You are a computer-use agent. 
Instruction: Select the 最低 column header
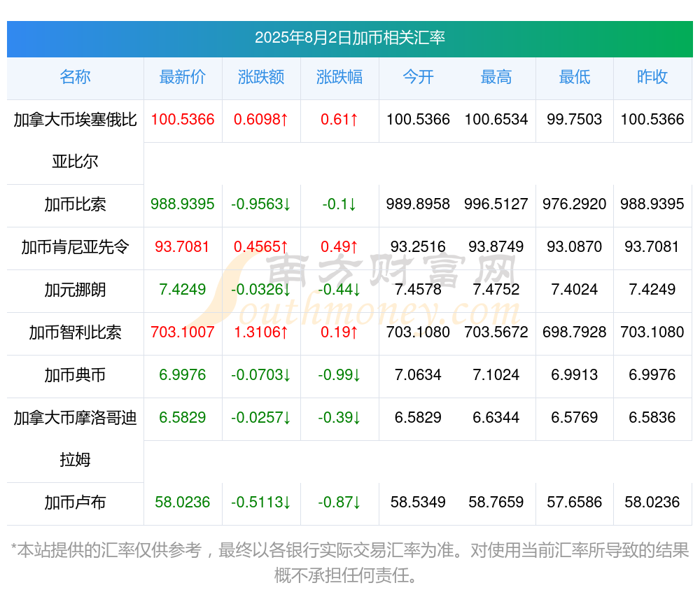tap(575, 77)
